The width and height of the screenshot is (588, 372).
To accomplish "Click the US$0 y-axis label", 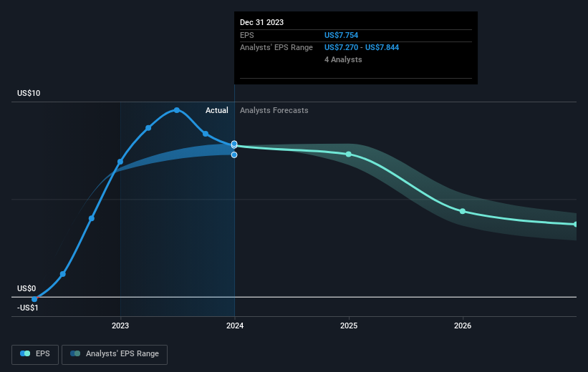I will pos(26,288).
